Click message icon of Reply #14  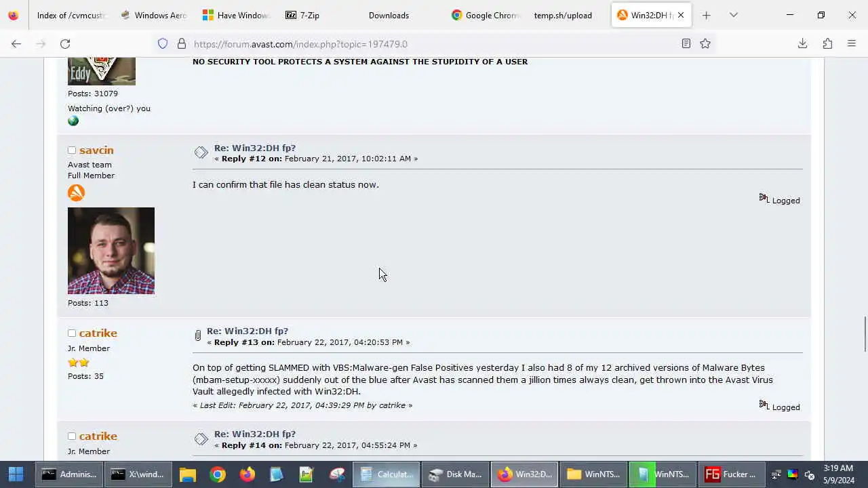pyautogui.click(x=201, y=439)
